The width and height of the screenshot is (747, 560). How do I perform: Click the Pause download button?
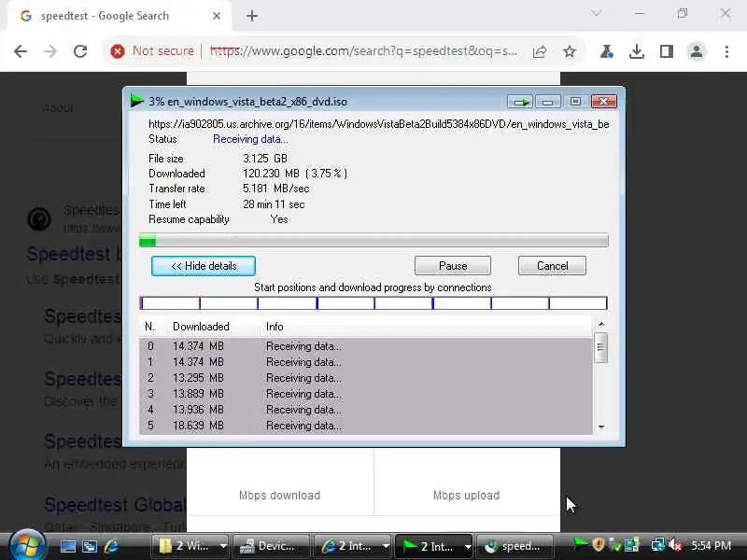(x=453, y=266)
